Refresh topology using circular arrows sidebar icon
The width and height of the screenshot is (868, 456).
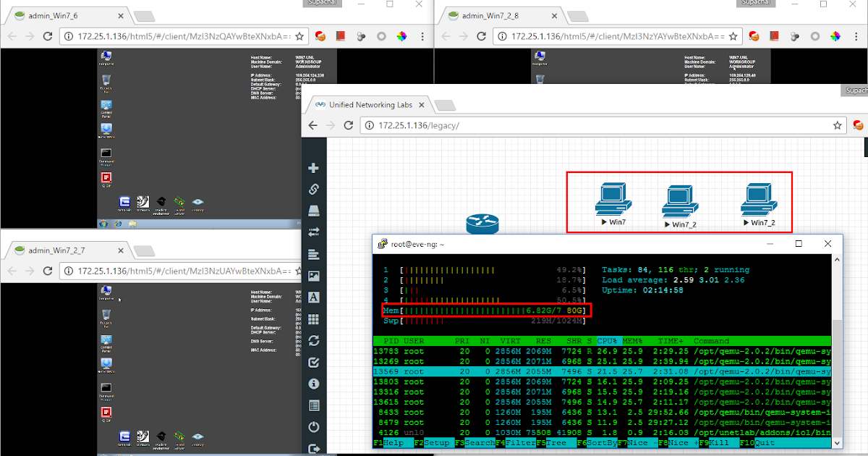(314, 340)
